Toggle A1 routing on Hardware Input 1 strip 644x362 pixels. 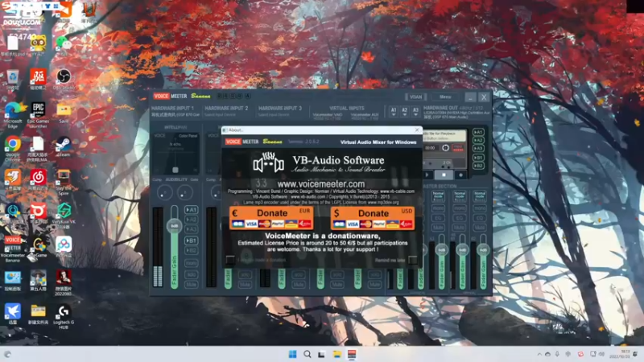[x=191, y=210]
